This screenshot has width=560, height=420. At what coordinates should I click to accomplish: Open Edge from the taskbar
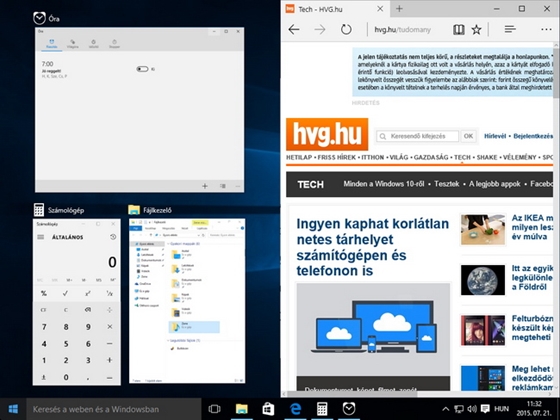[x=295, y=409]
